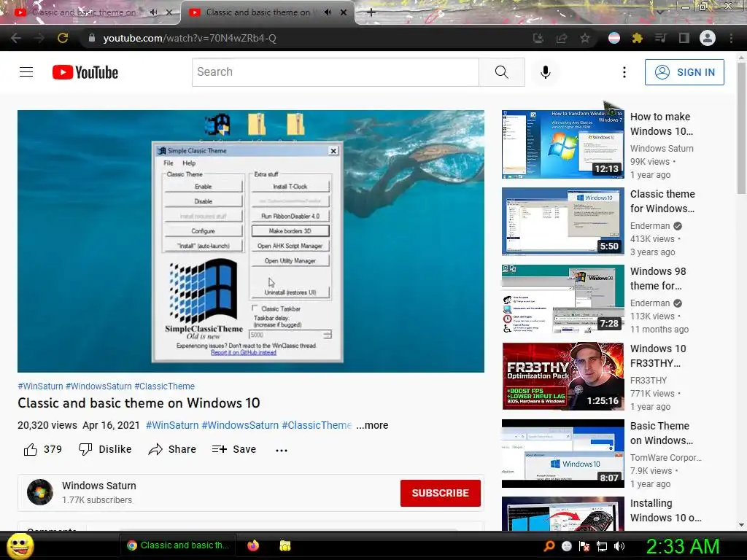
Task: Expand description with ...more
Action: (x=372, y=425)
